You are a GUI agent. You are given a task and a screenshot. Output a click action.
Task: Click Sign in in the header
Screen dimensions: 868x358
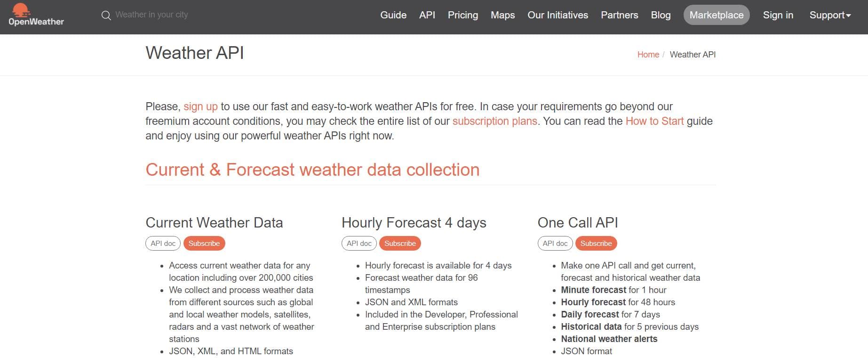coord(778,15)
